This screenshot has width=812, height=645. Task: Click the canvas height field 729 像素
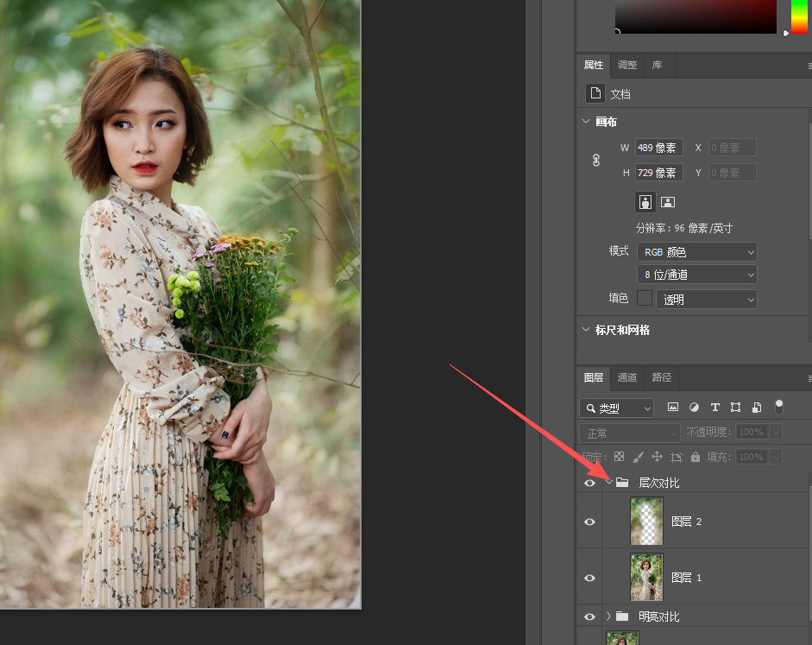658,173
